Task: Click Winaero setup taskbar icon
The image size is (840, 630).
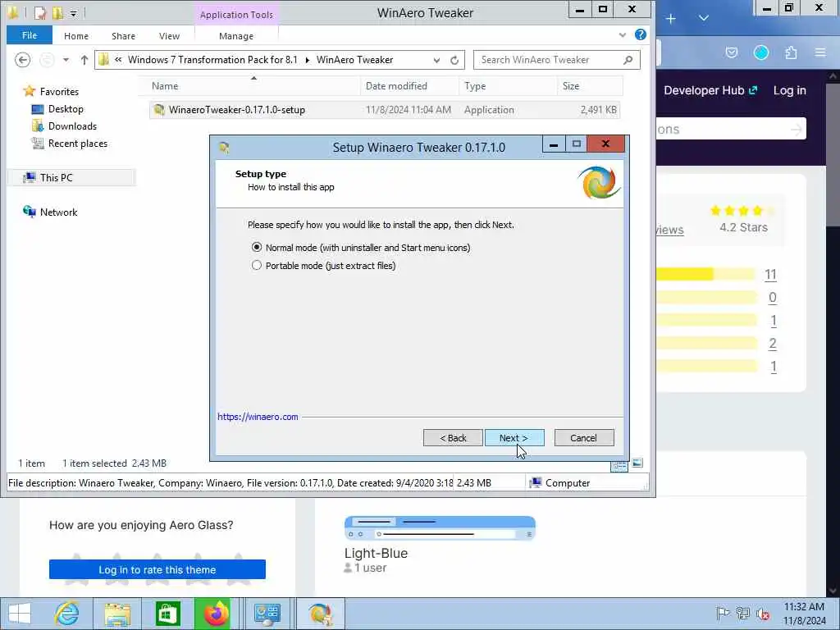Action: 321,614
